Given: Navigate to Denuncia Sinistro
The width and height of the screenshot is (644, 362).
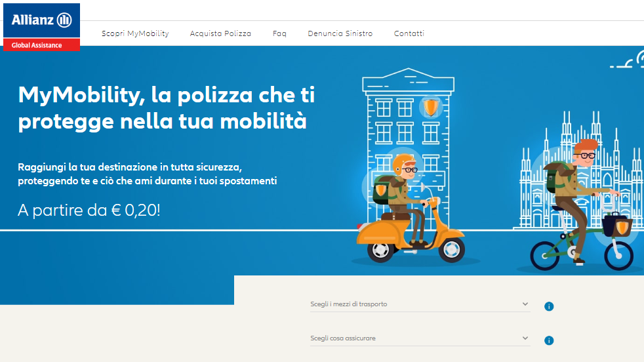Looking at the screenshot, I should (x=340, y=33).
